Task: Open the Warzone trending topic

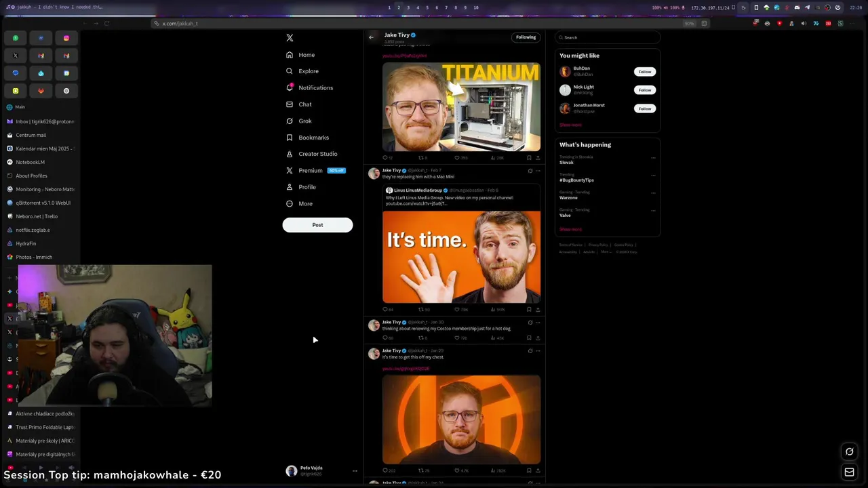Action: pyautogui.click(x=568, y=198)
